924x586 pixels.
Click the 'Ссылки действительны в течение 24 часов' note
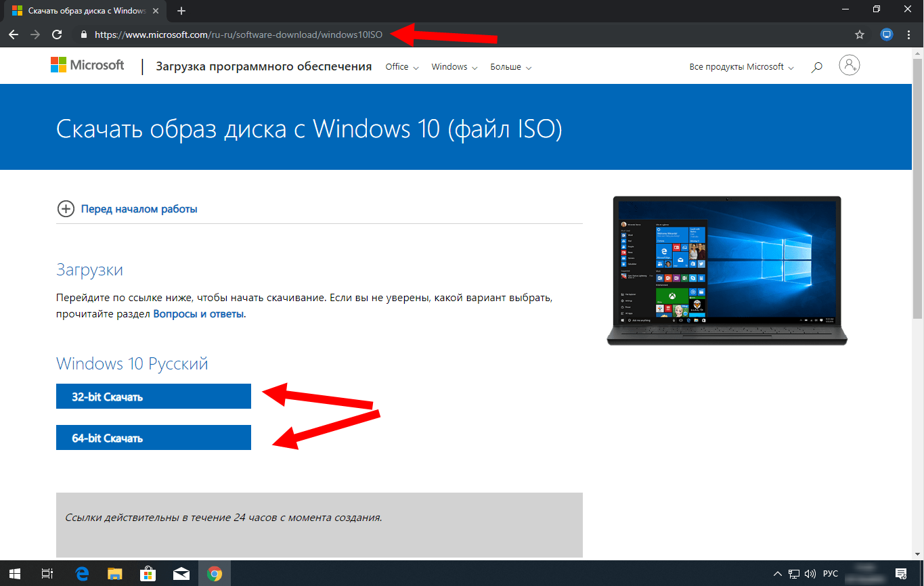point(223,518)
